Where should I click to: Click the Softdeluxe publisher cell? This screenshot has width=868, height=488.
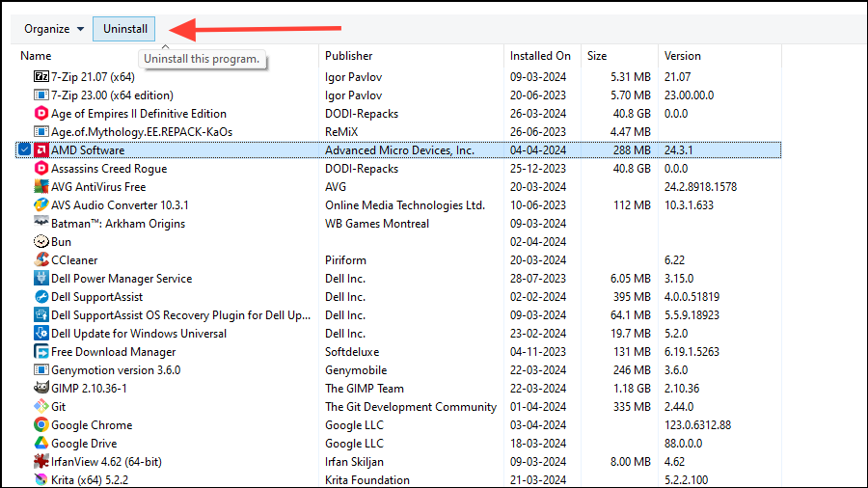pyautogui.click(x=352, y=352)
